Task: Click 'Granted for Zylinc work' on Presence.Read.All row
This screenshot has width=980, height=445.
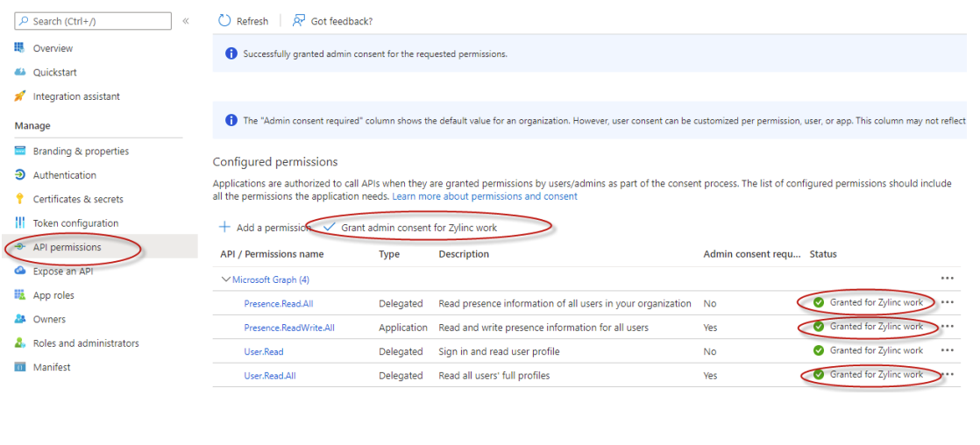Action: click(877, 302)
